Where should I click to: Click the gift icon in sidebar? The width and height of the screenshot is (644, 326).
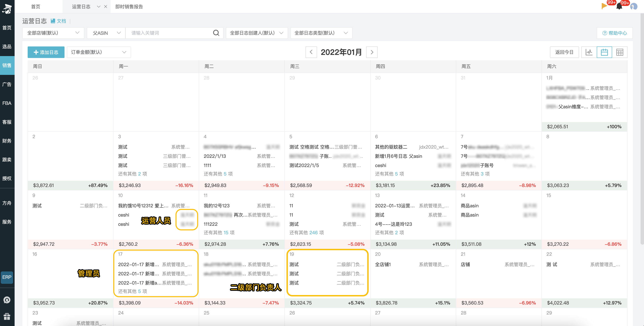pyautogui.click(x=7, y=317)
